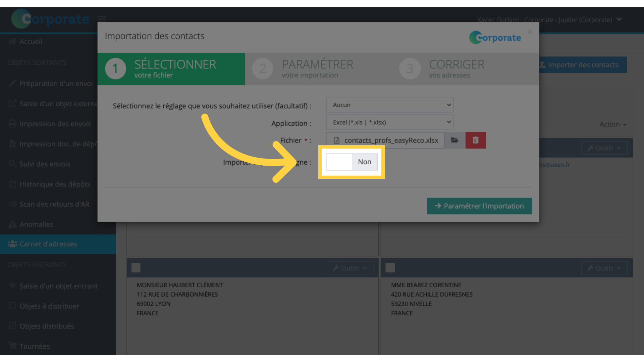
Task: Click the warning icon beside Anomalies
Action: click(12, 224)
